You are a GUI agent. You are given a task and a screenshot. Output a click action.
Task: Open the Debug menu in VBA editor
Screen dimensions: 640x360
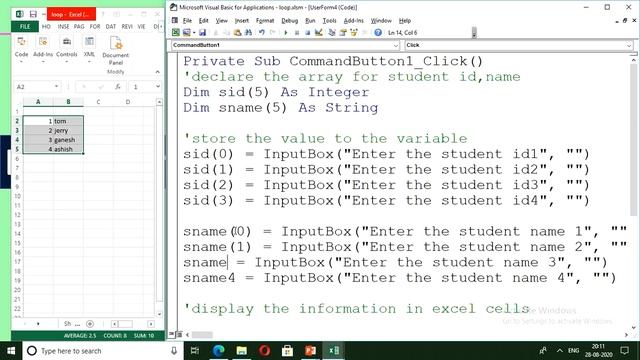point(289,20)
